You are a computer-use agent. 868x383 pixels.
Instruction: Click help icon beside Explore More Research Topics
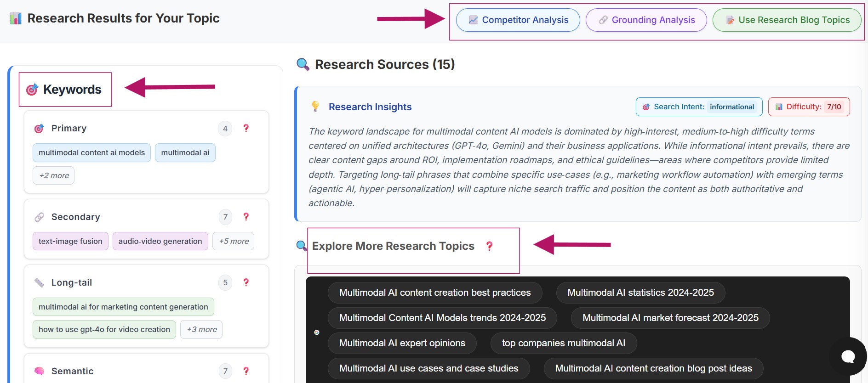pyautogui.click(x=489, y=246)
